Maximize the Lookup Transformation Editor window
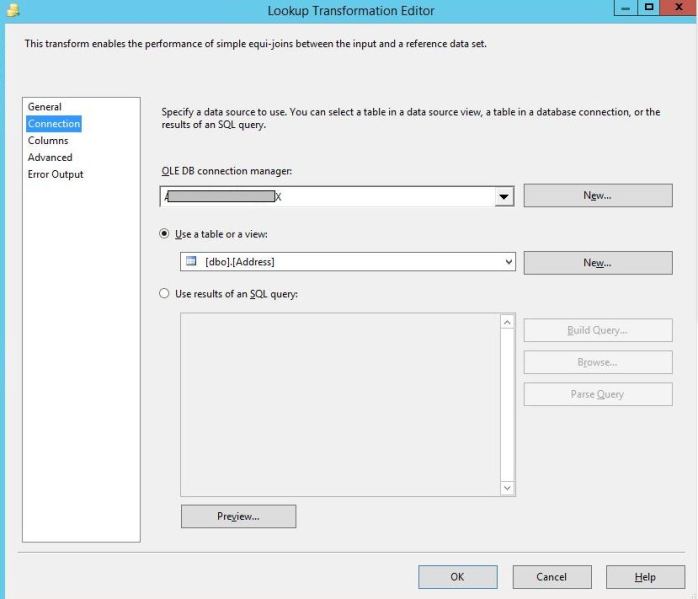The width and height of the screenshot is (698, 599). point(649,8)
